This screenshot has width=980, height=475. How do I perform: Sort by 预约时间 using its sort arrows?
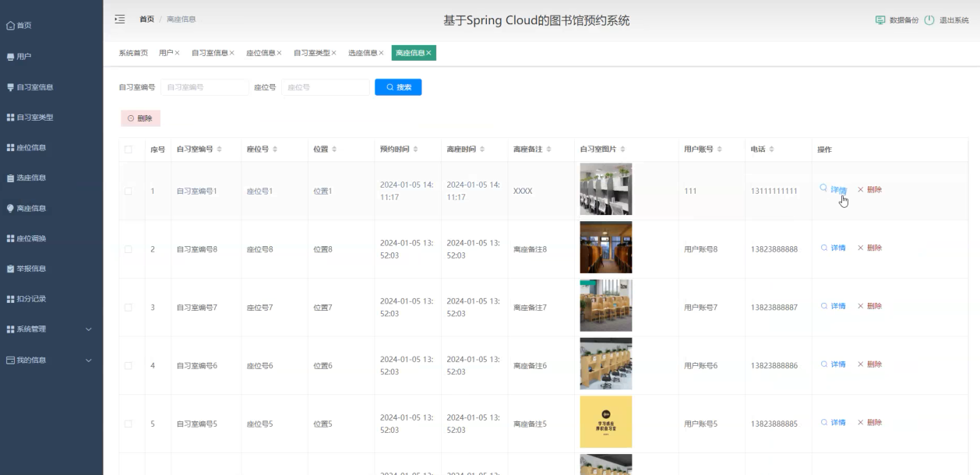(x=416, y=150)
